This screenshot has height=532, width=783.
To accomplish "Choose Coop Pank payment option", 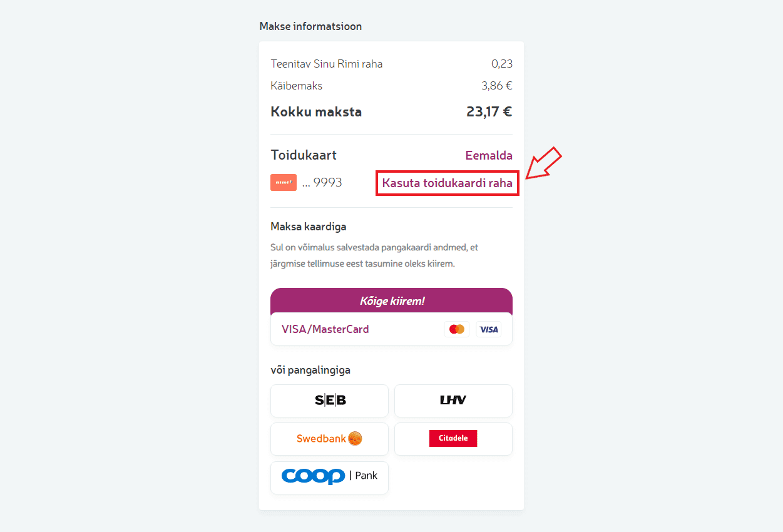I will pyautogui.click(x=329, y=477).
